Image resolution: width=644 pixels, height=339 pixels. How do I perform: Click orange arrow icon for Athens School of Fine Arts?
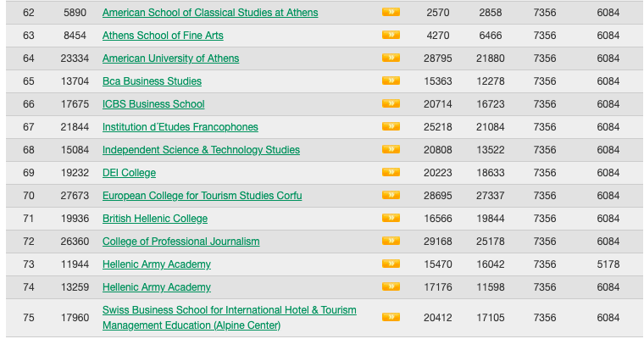click(x=391, y=35)
